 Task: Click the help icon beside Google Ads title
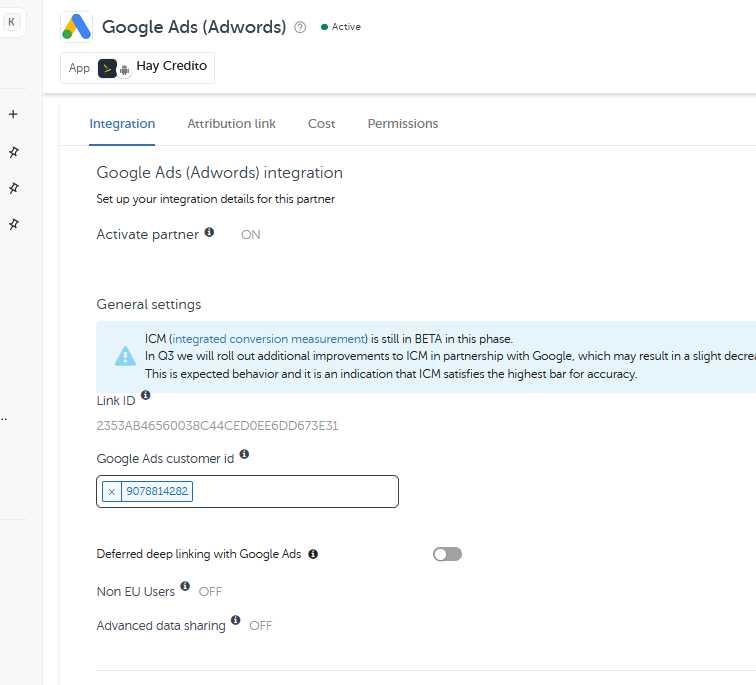[300, 27]
